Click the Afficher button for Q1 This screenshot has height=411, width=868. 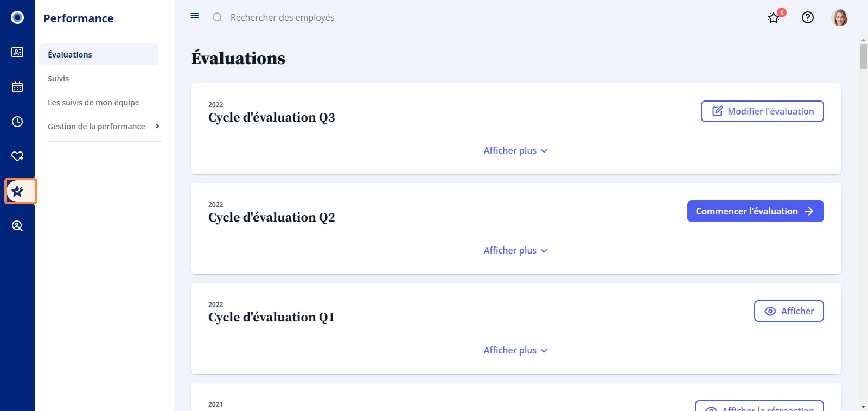789,311
